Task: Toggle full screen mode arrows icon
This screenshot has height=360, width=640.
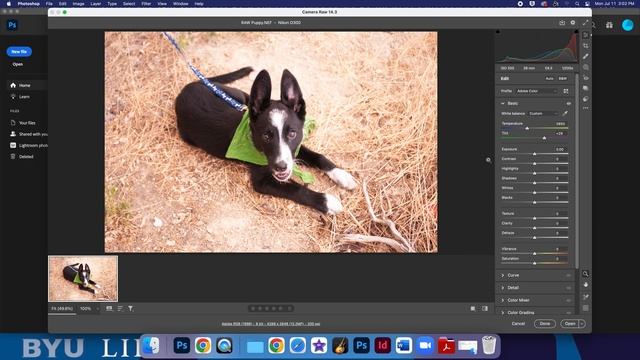Action: coord(585,23)
